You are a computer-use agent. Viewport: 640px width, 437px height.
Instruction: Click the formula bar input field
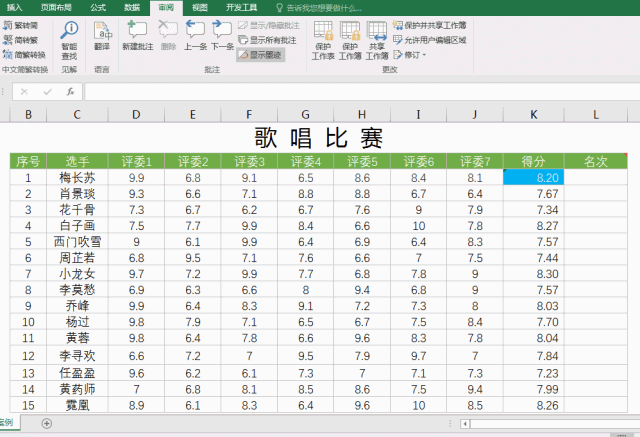[362, 91]
